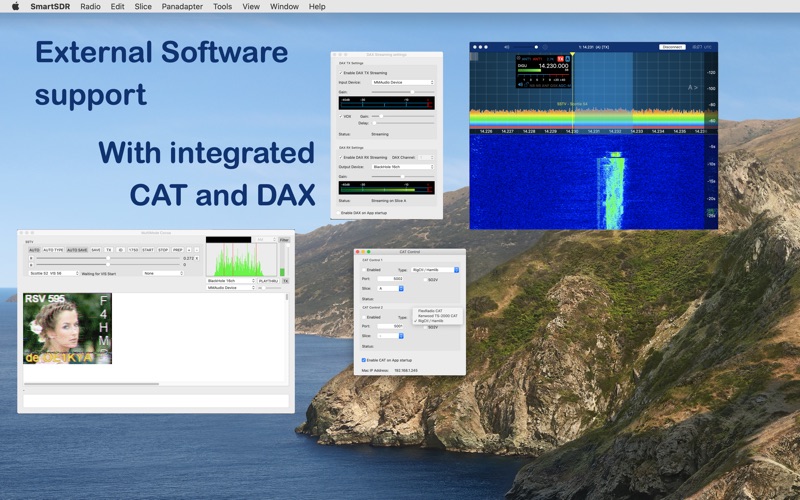800x500 pixels.
Task: Open the None dropdown in SSTV panel
Action: pos(163,273)
